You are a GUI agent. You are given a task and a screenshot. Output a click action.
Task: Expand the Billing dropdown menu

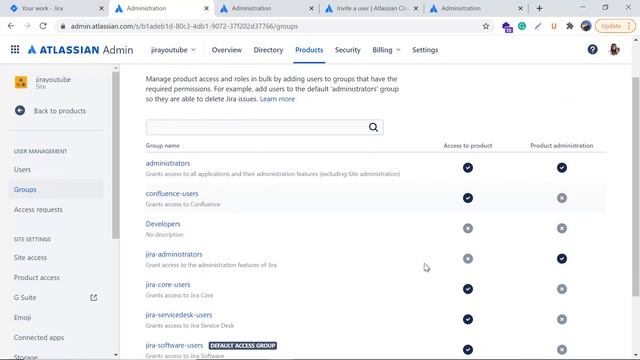(386, 50)
